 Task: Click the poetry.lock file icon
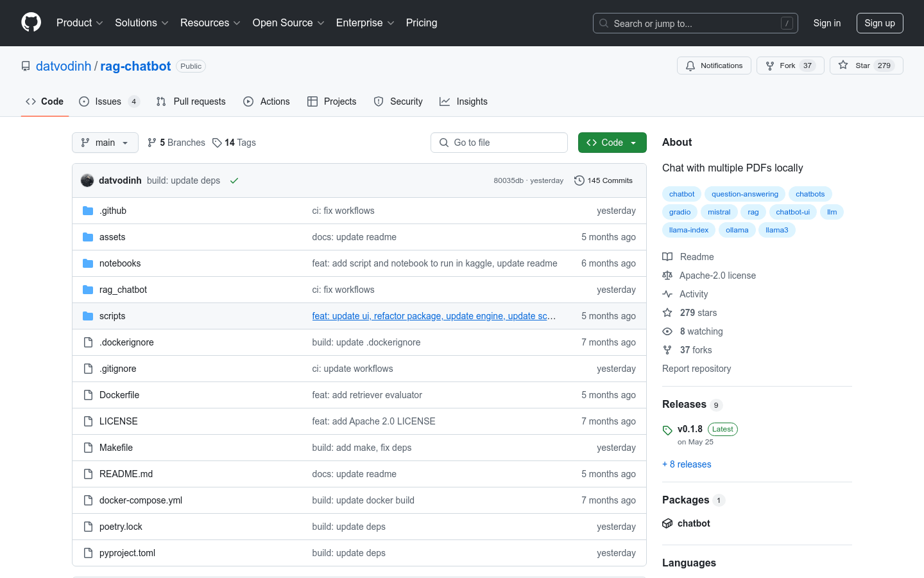pos(88,527)
